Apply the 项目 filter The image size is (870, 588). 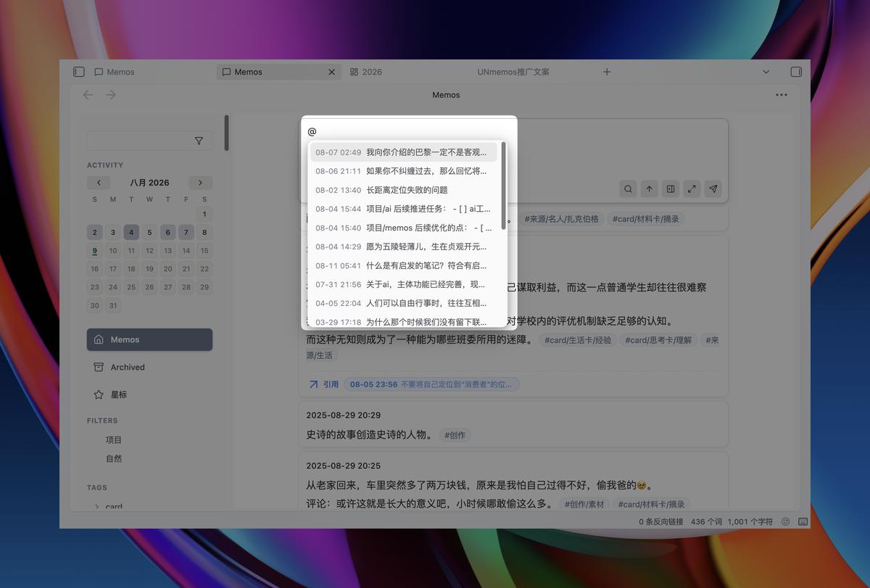pyautogui.click(x=114, y=440)
